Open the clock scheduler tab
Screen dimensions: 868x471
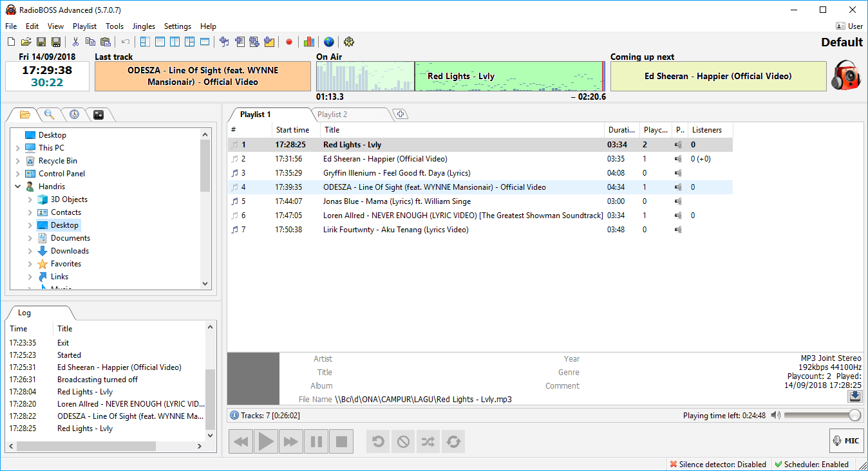click(74, 115)
